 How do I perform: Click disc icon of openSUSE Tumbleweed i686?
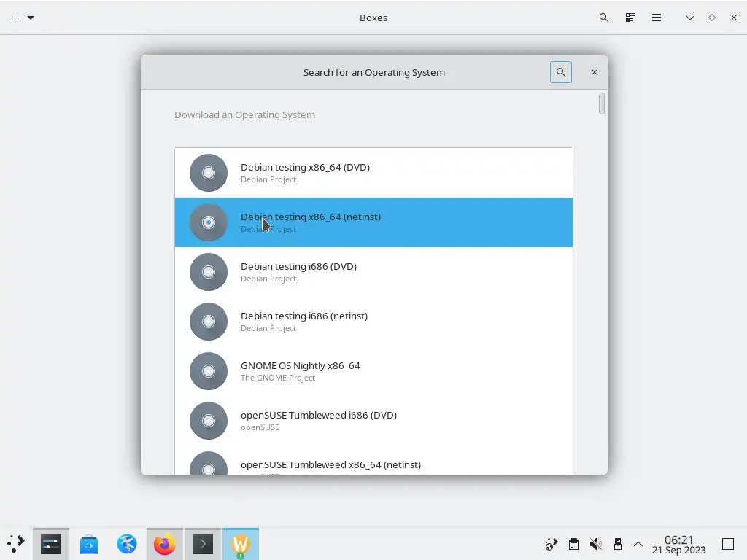209,421
